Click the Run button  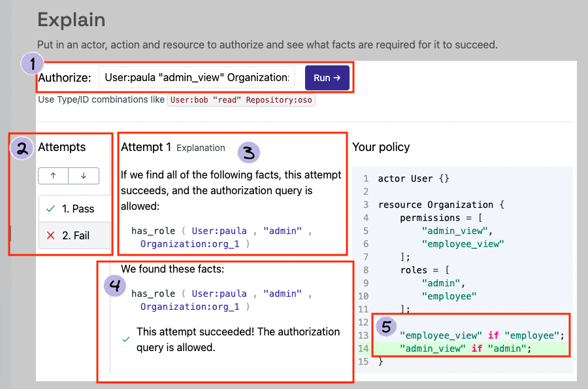pyautogui.click(x=327, y=78)
